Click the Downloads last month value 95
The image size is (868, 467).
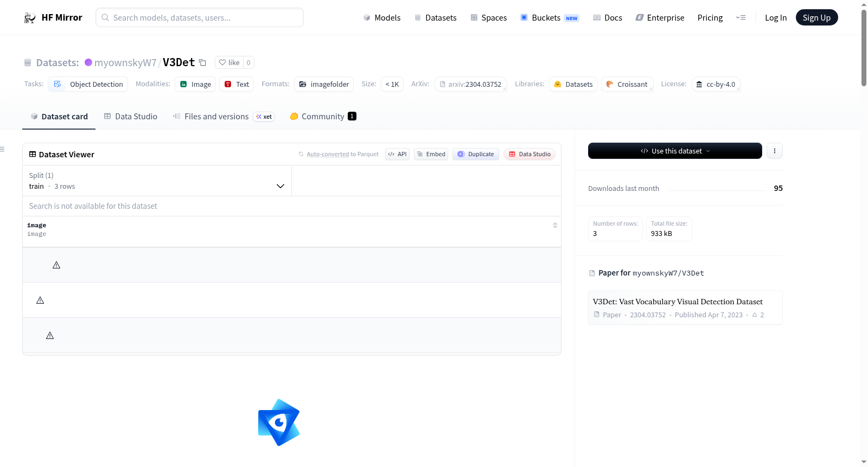[778, 188]
